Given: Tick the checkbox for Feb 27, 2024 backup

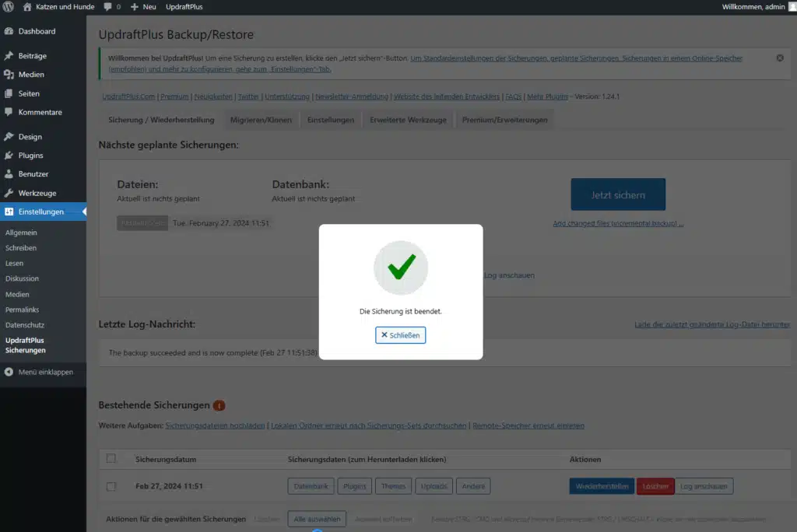Looking at the screenshot, I should point(111,486).
